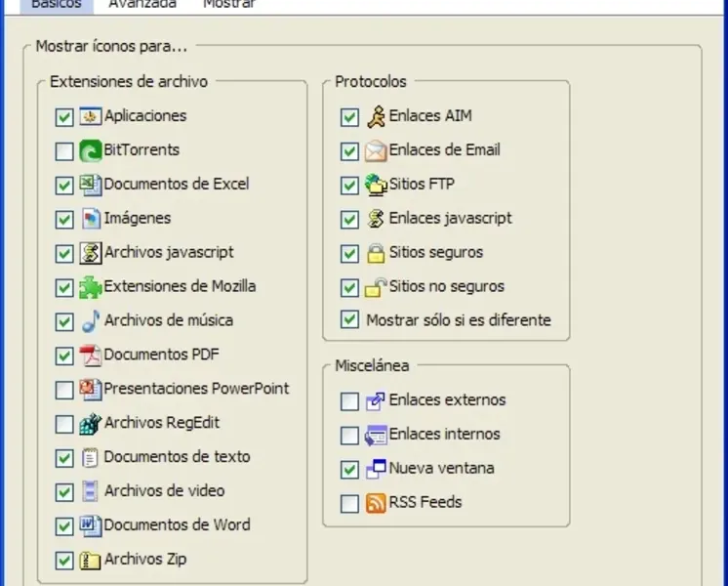728x586 pixels.
Task: Switch to the Avanzada tab
Action: pyautogui.click(x=142, y=5)
